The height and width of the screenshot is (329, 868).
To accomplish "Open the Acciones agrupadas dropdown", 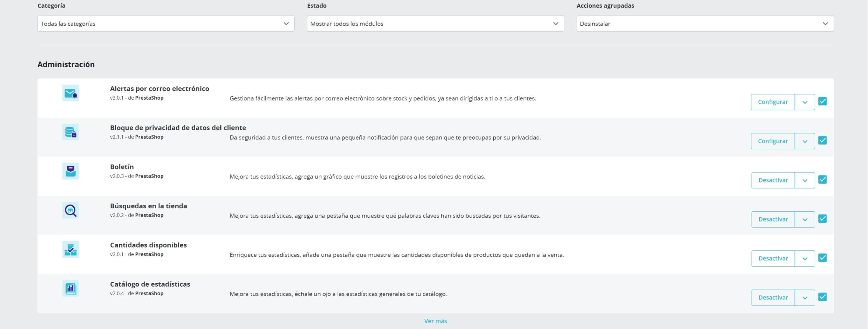I will (x=705, y=24).
